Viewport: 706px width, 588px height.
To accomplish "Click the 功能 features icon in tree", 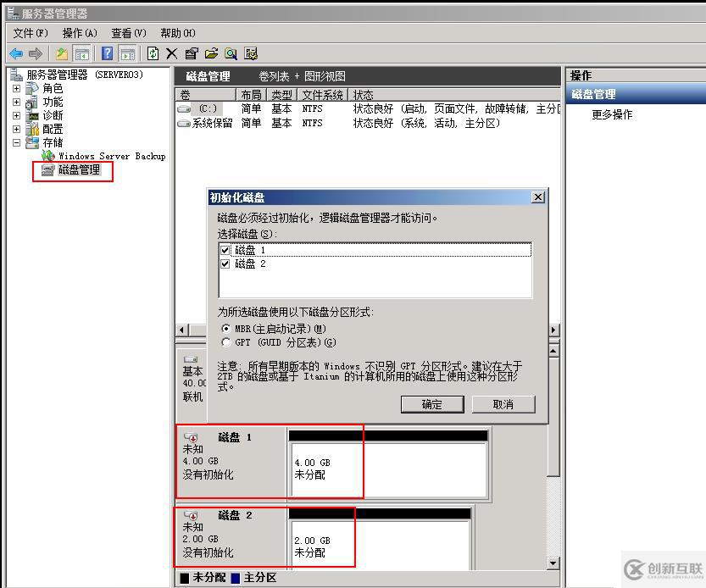I will tap(32, 103).
